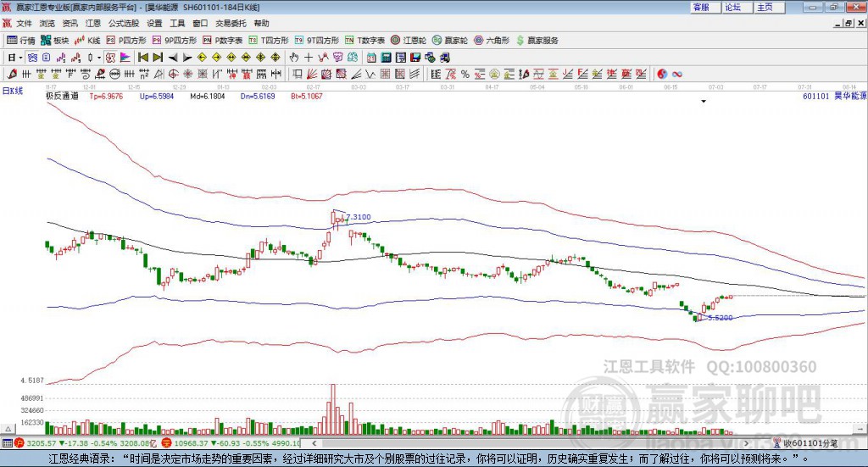Click the horizontal scrollbar left arrow
The height and width of the screenshot is (467, 868).
(x=314, y=443)
